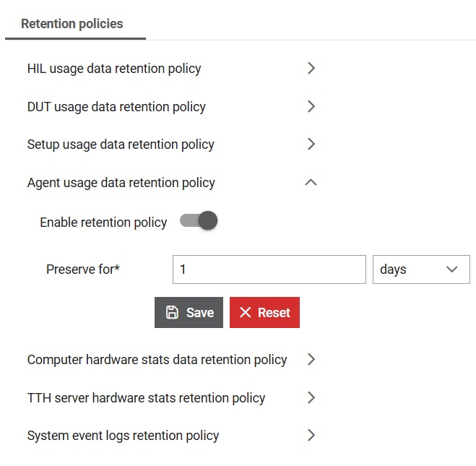Screen dimensions: 476x466
Task: Click the Preserve for number field
Action: tap(269, 269)
